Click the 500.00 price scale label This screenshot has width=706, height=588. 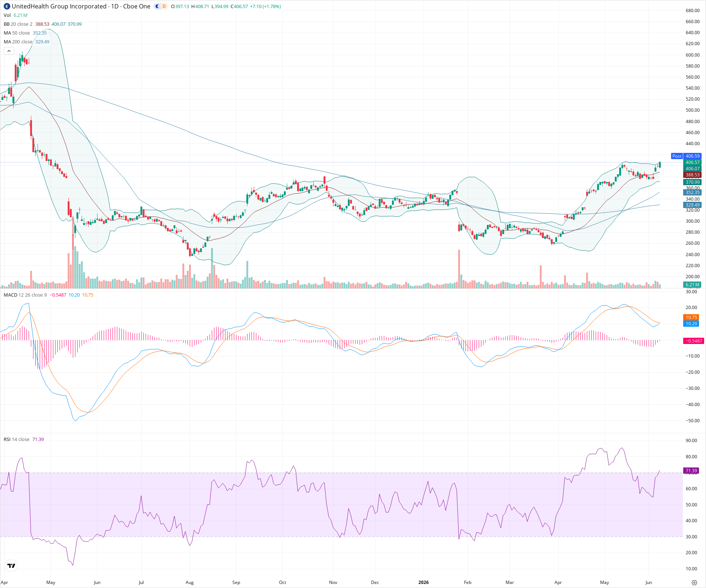693,110
